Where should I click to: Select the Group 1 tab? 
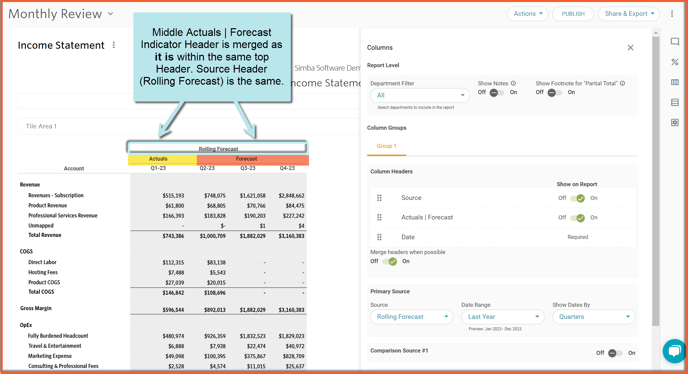[387, 146]
